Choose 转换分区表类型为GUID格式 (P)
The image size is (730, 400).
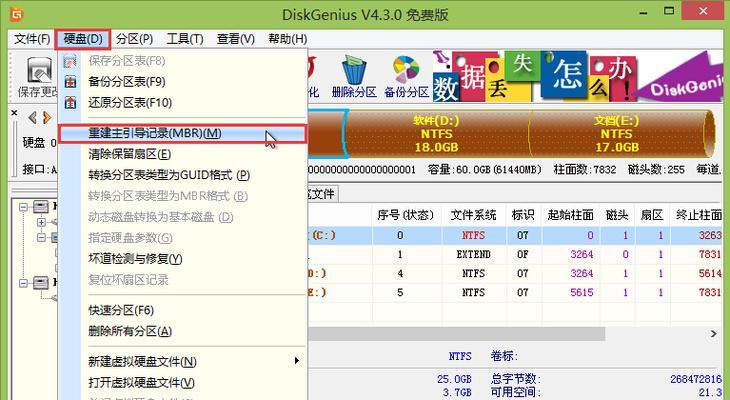pyautogui.click(x=169, y=175)
